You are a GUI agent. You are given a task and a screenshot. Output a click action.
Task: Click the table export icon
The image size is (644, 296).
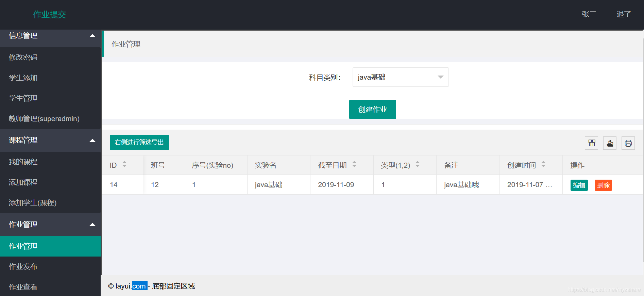click(x=610, y=143)
